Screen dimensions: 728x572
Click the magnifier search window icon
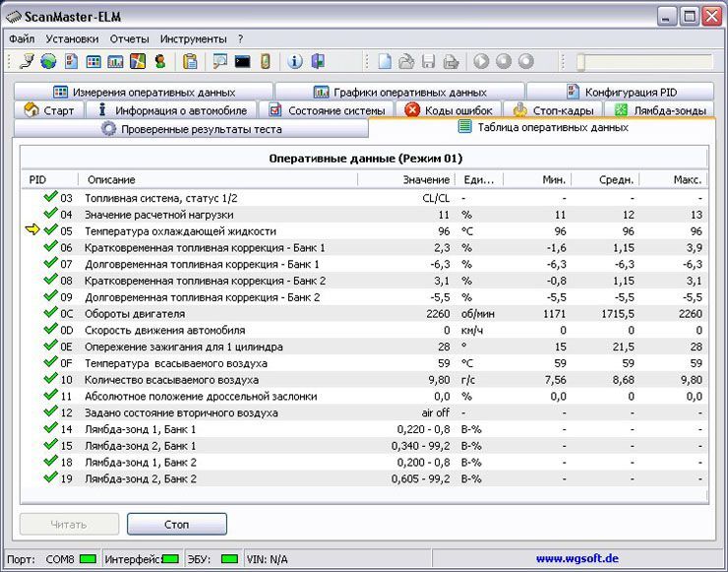tap(219, 62)
